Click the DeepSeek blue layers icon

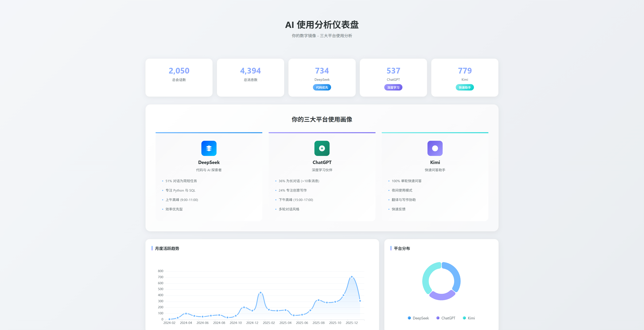tap(209, 148)
